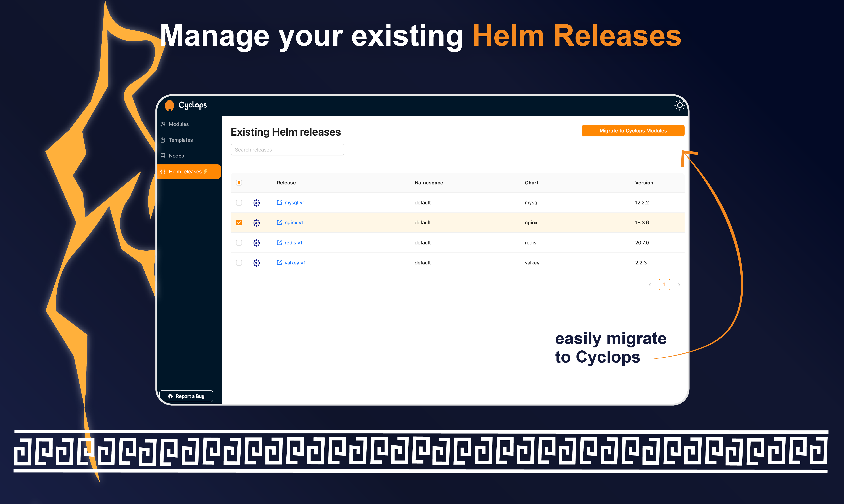Select page 1 in pagination
The height and width of the screenshot is (504, 844).
click(x=664, y=285)
